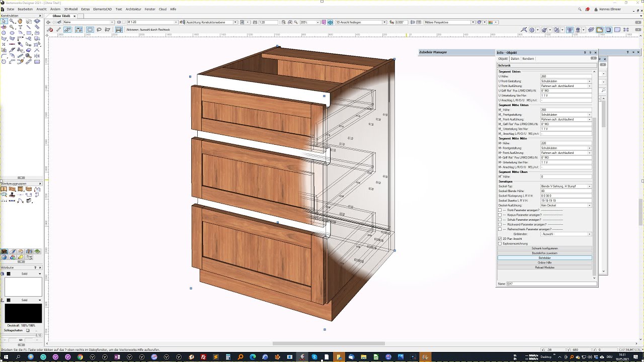This screenshot has width=644, height=362.
Task: Click the circle tool in Konstruktion palette
Action: pyautogui.click(x=4, y=33)
